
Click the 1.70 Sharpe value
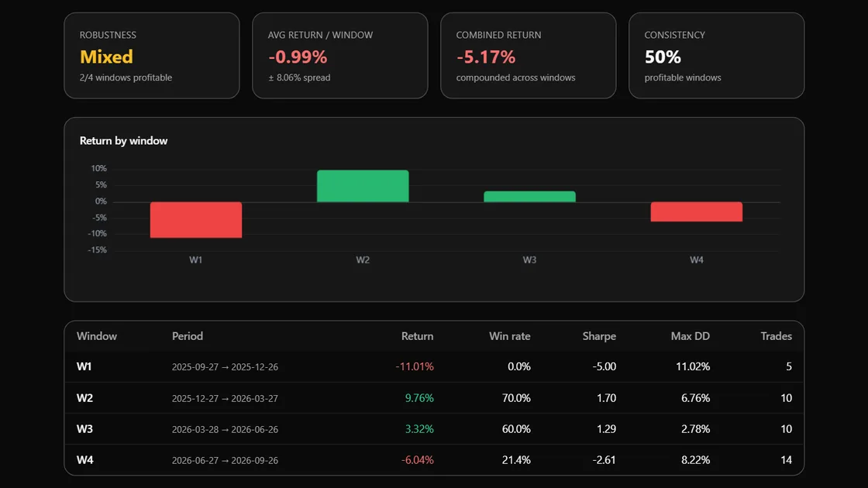[606, 398]
